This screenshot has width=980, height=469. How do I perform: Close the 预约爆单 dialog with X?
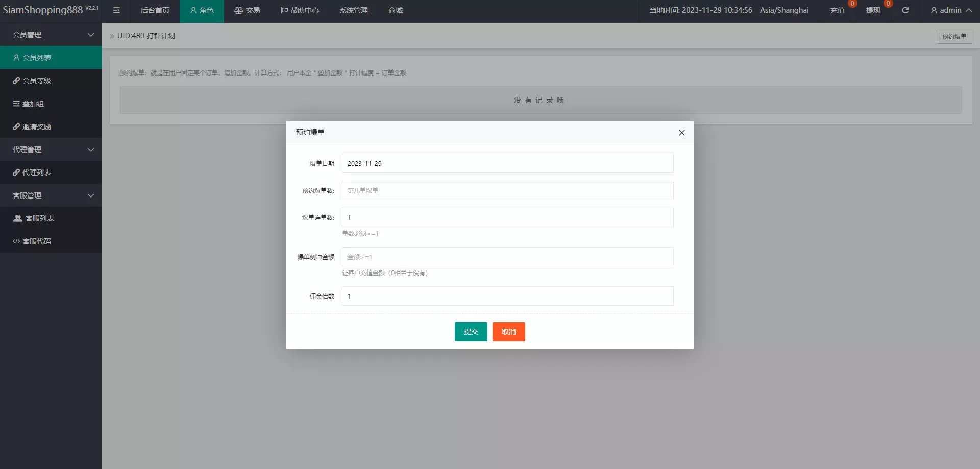(x=681, y=133)
